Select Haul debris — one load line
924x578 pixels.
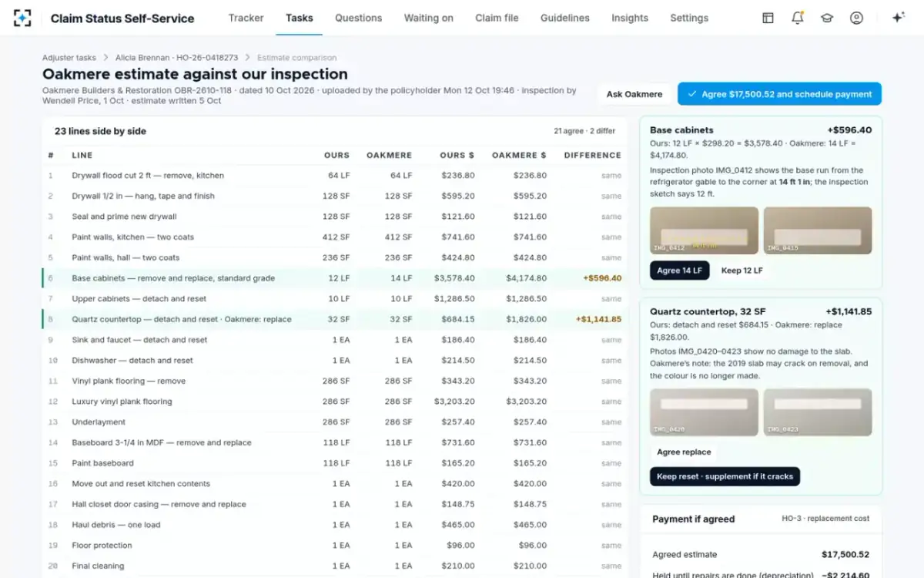click(116, 525)
